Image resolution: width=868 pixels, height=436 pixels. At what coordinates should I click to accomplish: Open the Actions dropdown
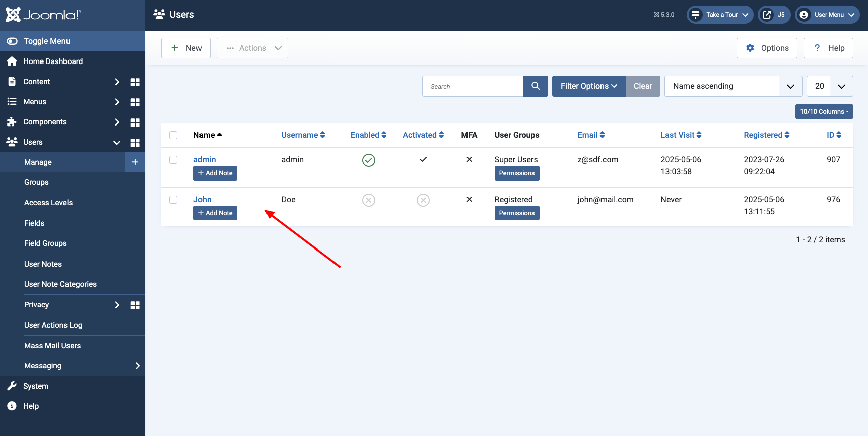pyautogui.click(x=252, y=48)
